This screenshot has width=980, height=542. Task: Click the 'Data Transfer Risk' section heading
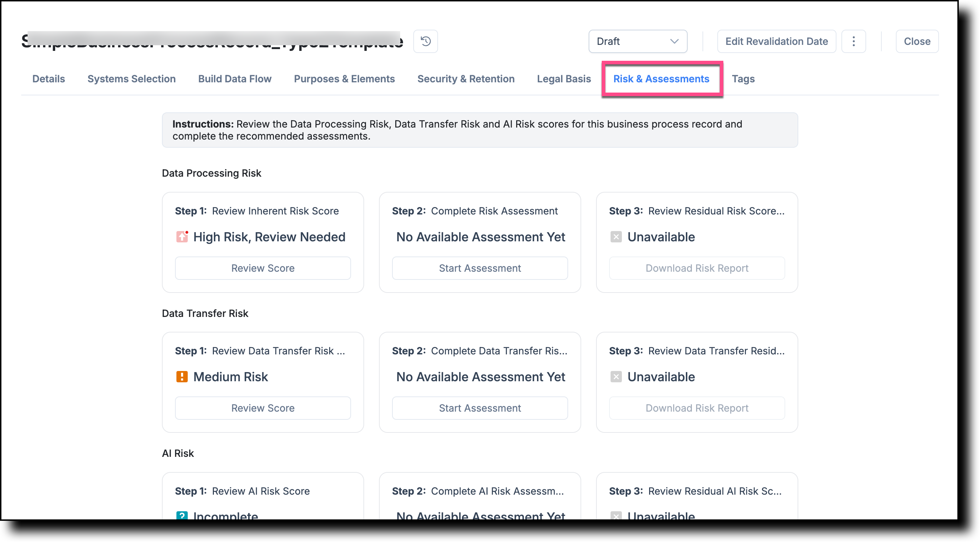205,313
